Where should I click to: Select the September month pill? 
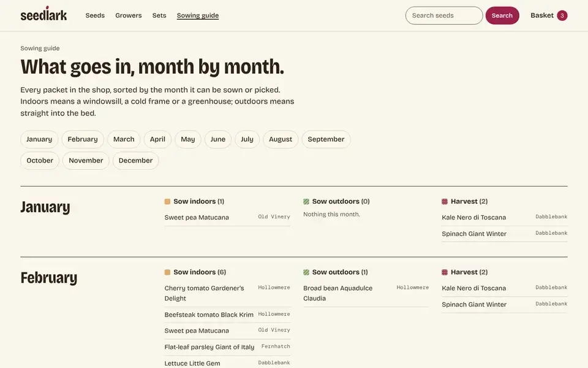(x=326, y=139)
